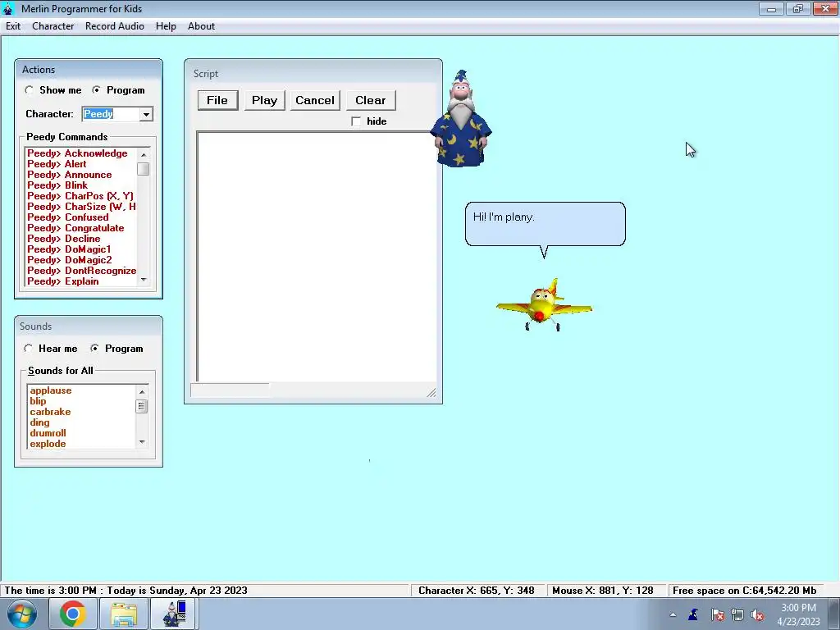Select the drumroll sound

pos(48,433)
